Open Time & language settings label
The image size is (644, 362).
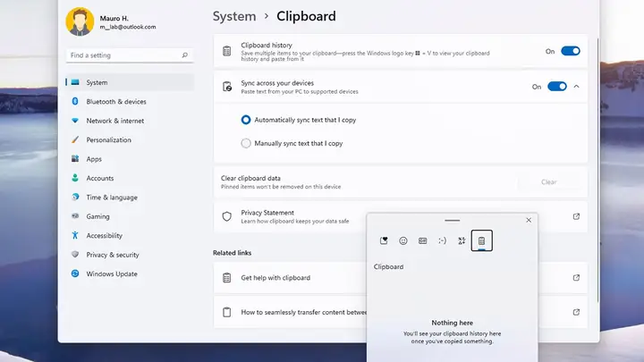[x=112, y=198]
